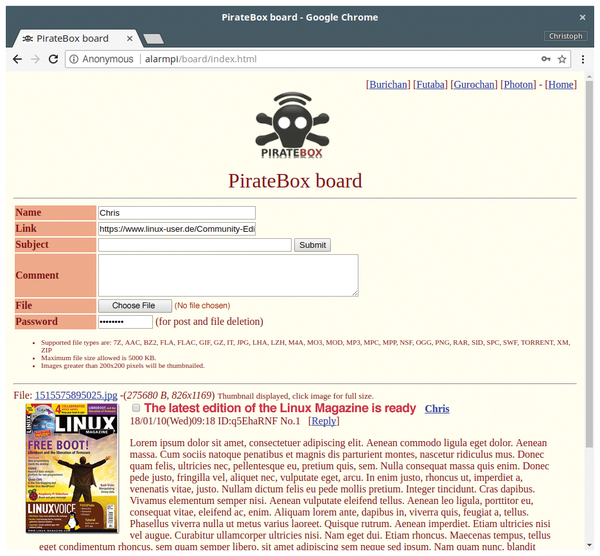Focus the empty Subject field
The width and height of the screenshot is (600, 556).
point(195,245)
